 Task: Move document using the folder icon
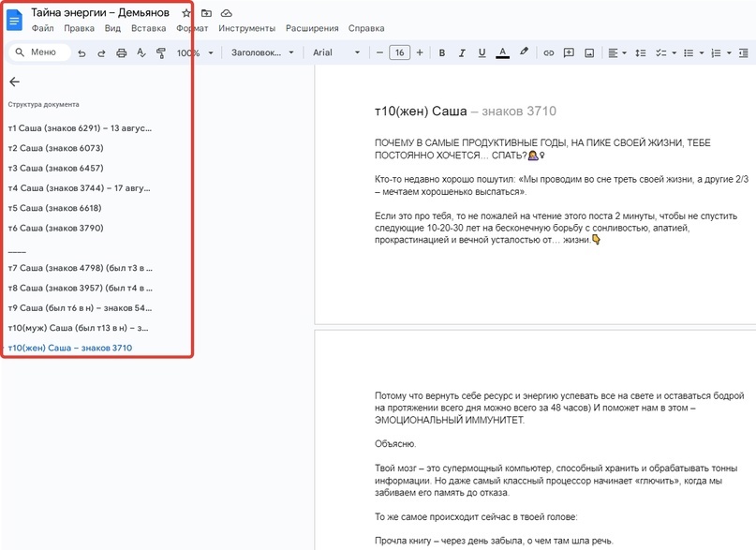pos(206,13)
